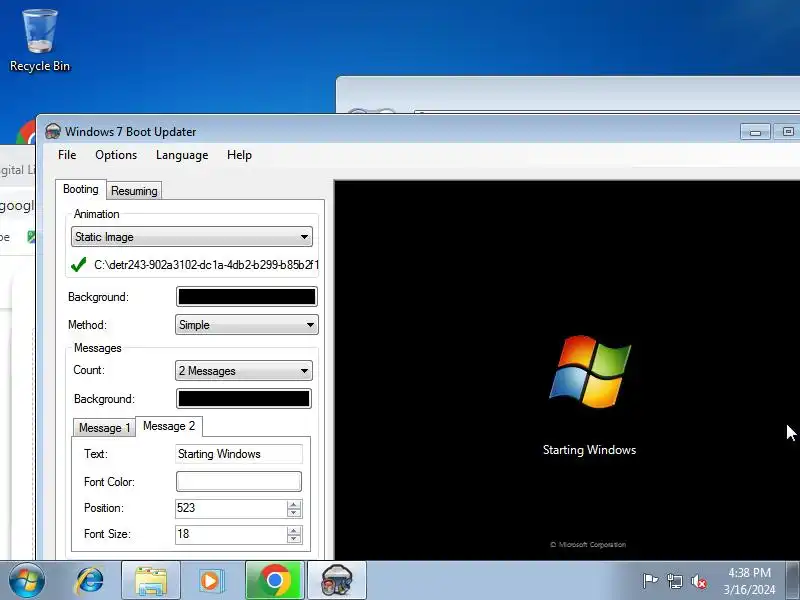Click the Show desktop button on taskbar
800x600 pixels.
pyautogui.click(x=793, y=581)
